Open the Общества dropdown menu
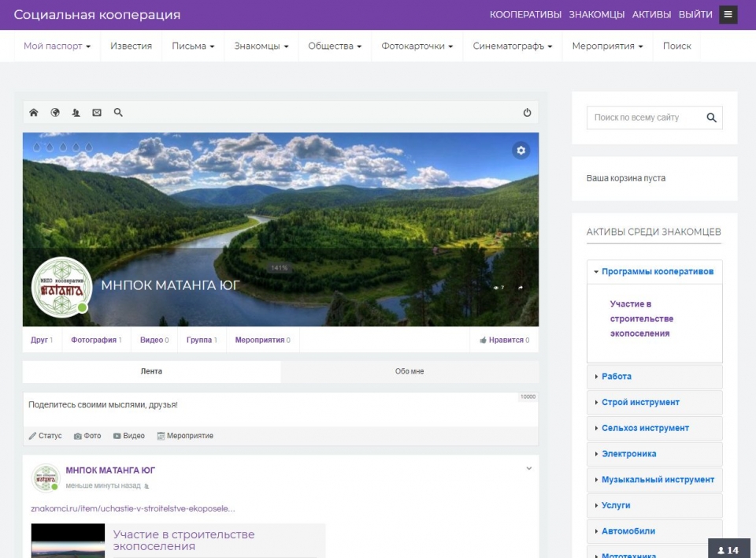Image resolution: width=756 pixels, height=558 pixels. (x=335, y=46)
